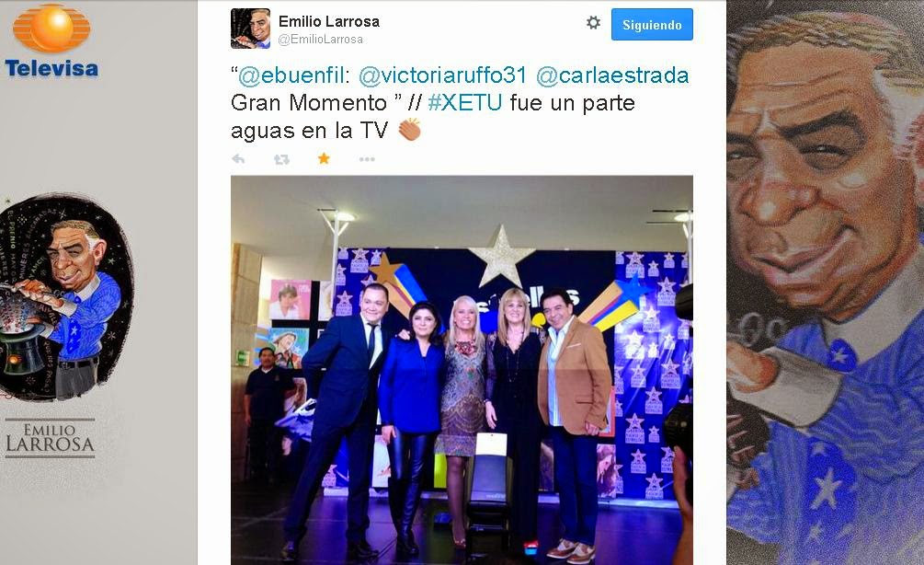Click the clapping hands emoji

409,130
